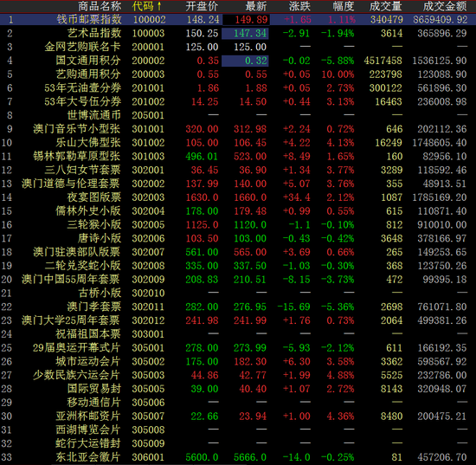The width and height of the screenshot is (476, 465).
Task: Sort by the 最新 column header
Action: coord(256,6)
